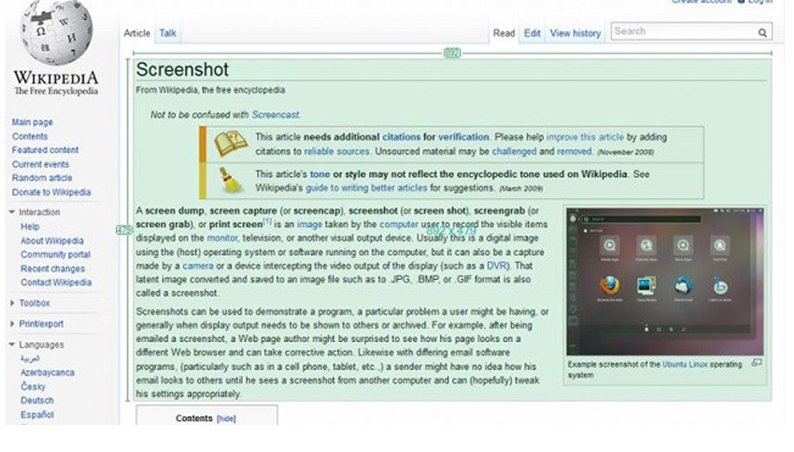This screenshot has height=452, width=794.
Task: Click the book icon with question mark
Action: (x=231, y=143)
